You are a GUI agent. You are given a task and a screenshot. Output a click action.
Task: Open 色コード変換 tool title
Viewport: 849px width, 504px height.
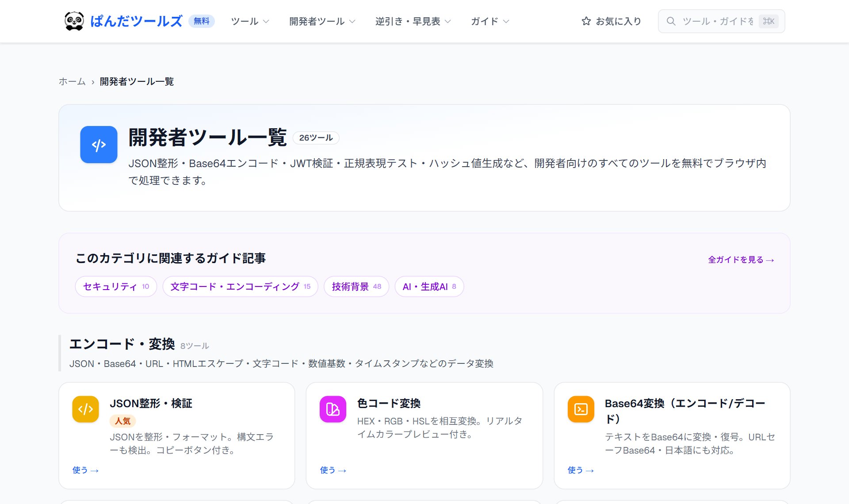(x=389, y=403)
